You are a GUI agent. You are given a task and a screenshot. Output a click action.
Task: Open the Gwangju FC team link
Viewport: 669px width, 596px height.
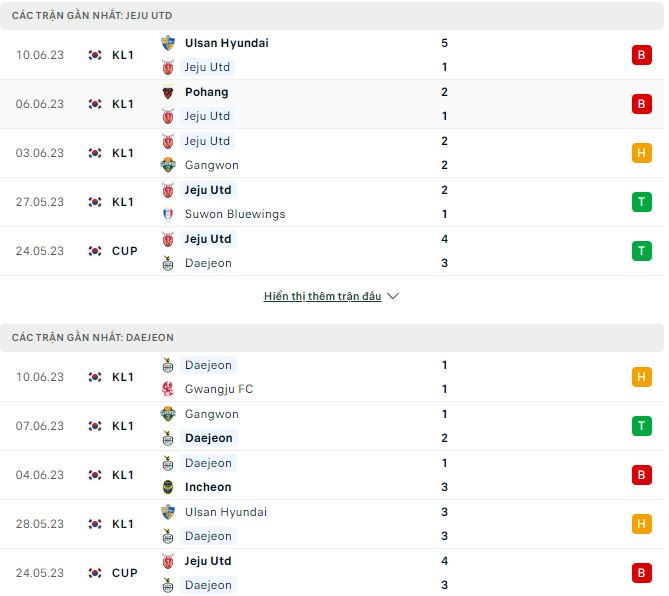pyautogui.click(x=219, y=389)
